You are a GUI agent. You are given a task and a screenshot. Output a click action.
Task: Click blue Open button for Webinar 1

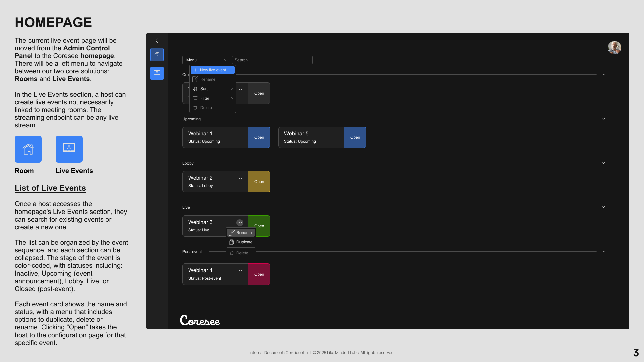pos(259,137)
